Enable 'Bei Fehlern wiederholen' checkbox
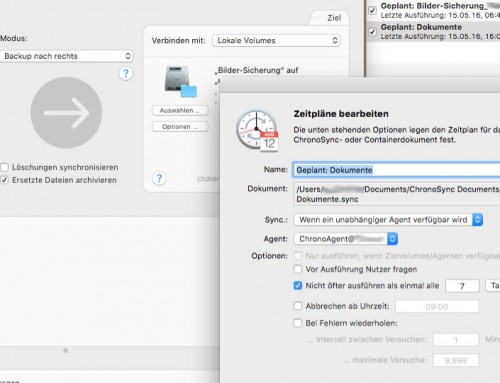This screenshot has height=383, width=500. 298,323
